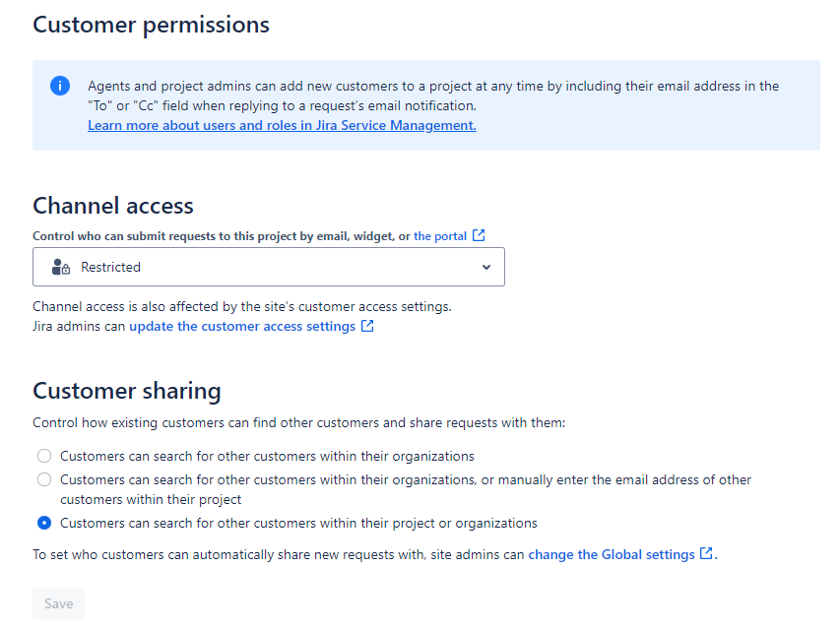
Task: Click the site's customer access settings note text
Action: click(242, 306)
